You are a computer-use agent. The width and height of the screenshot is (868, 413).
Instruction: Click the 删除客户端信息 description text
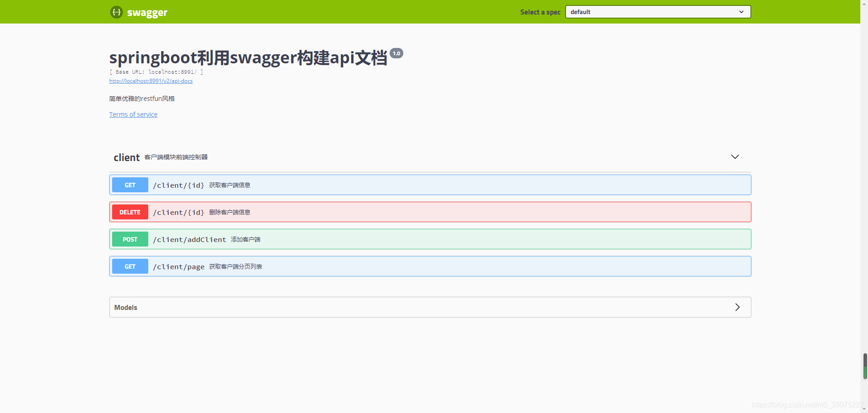[x=230, y=212]
